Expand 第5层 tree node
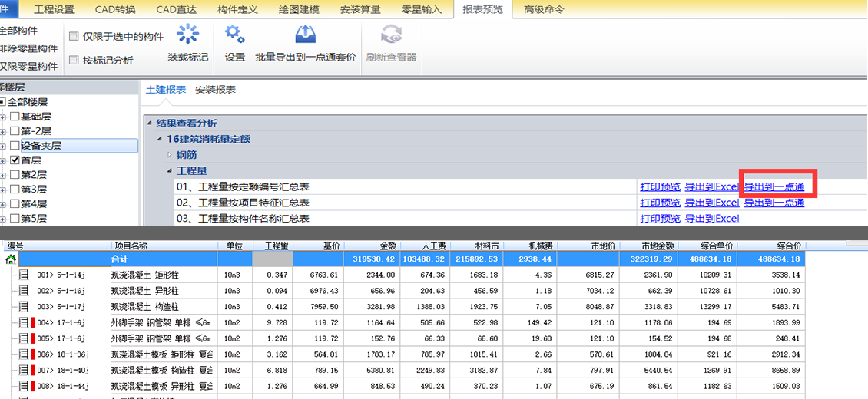868x399 pixels. coord(3,219)
